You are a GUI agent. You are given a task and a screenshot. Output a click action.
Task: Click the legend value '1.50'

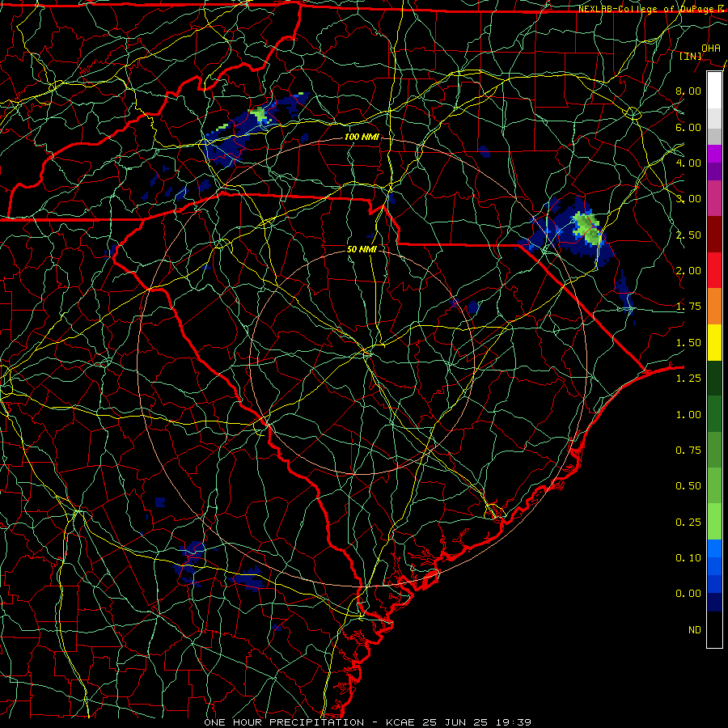coord(688,343)
